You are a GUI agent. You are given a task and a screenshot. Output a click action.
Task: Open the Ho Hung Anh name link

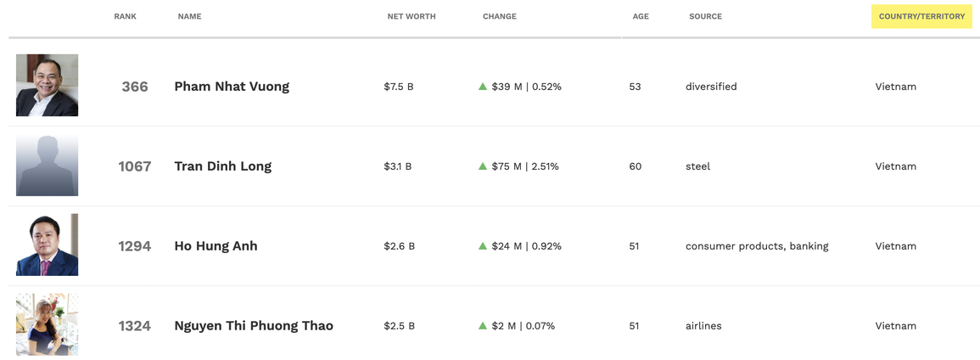point(216,246)
